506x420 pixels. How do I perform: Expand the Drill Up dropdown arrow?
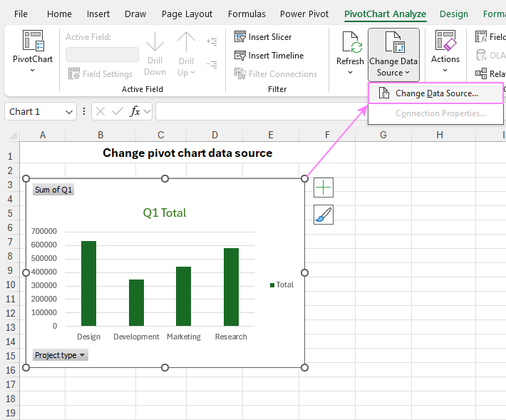point(192,72)
